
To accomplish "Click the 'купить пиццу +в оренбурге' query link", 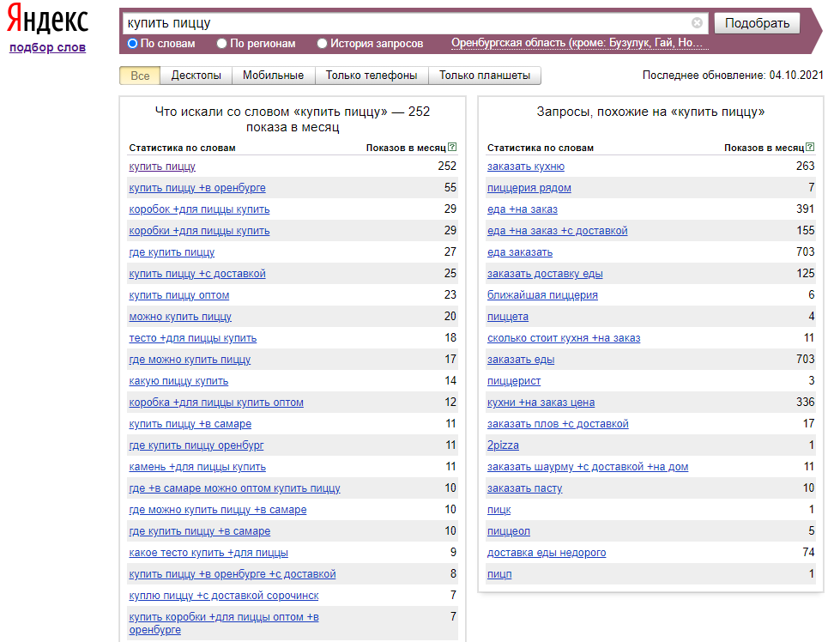I will tap(197, 188).
